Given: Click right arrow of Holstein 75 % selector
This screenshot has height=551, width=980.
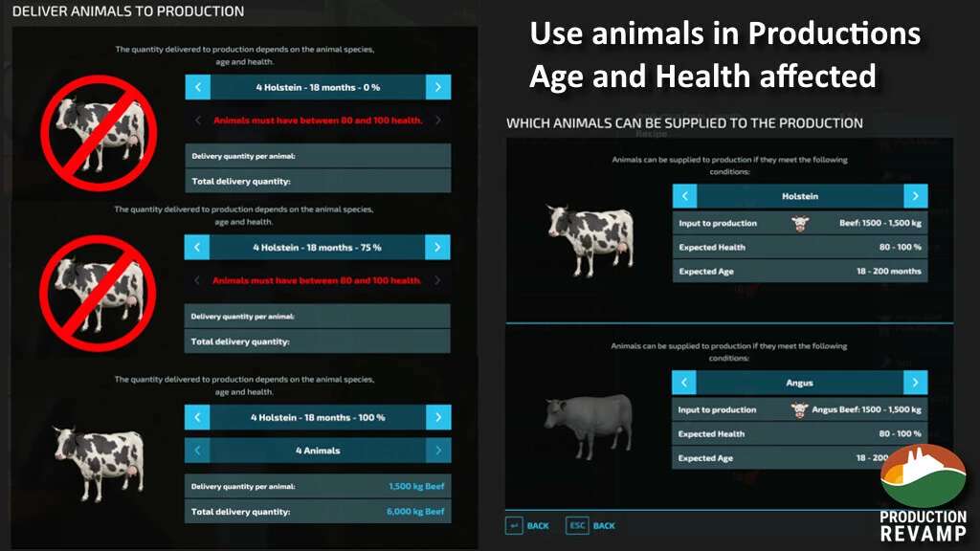Looking at the screenshot, I should pos(437,247).
